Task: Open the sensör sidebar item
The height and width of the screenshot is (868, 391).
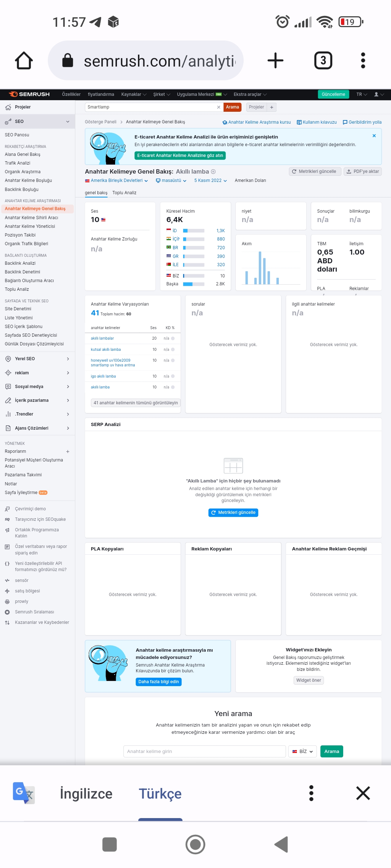Action: (x=21, y=580)
